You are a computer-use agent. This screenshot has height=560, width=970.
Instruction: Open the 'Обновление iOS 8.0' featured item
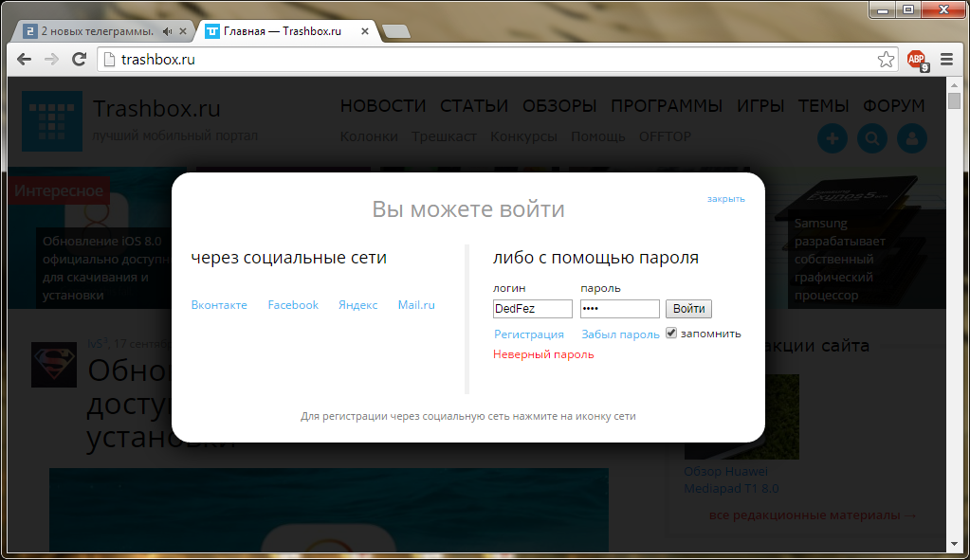pos(105,268)
